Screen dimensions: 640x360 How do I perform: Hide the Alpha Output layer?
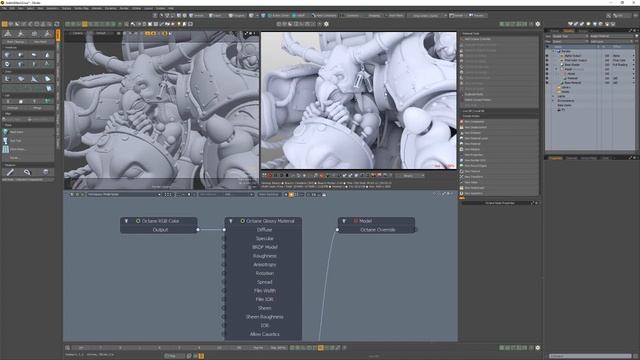[x=547, y=56]
